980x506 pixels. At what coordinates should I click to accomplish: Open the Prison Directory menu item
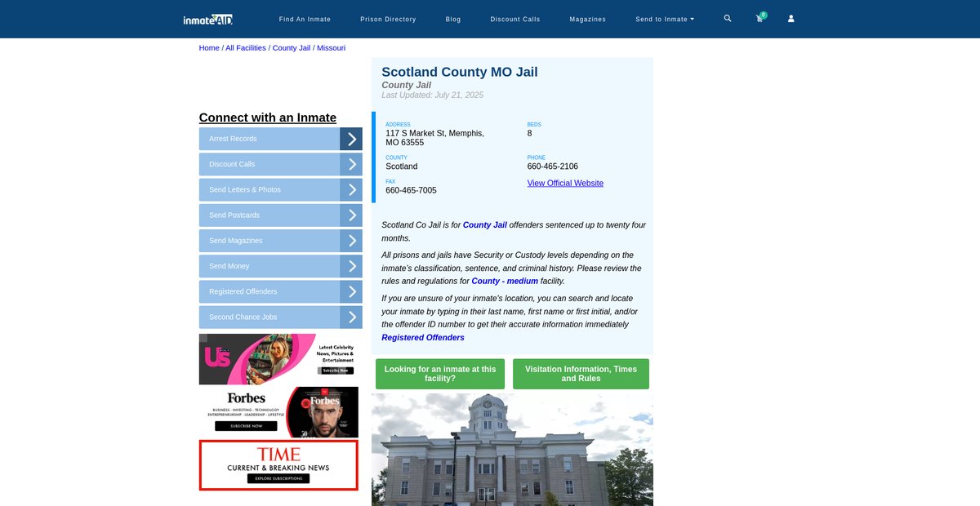388,19
